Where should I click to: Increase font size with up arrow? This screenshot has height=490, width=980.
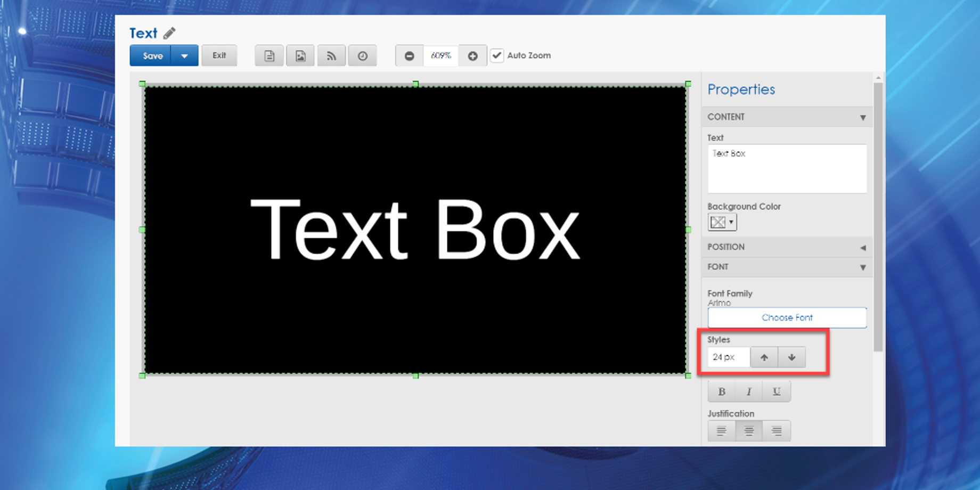764,357
